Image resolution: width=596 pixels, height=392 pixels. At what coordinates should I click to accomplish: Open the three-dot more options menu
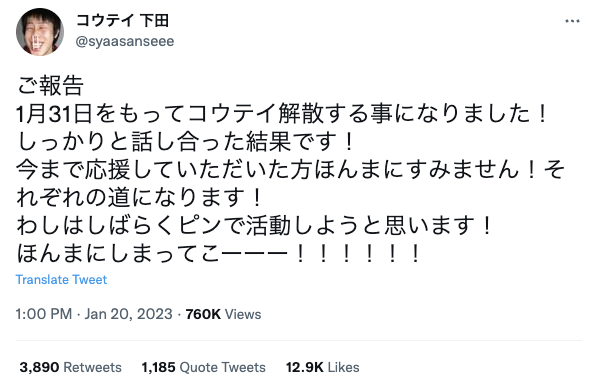click(x=572, y=21)
